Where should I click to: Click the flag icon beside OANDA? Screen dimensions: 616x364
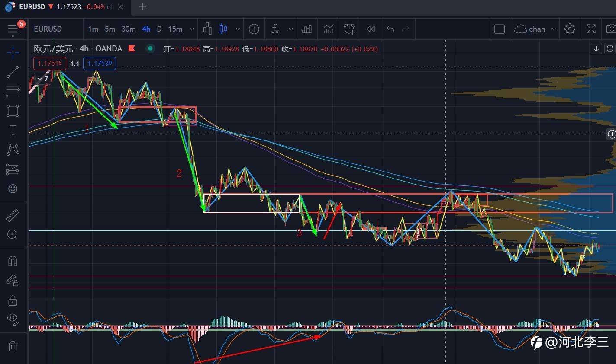[x=132, y=48]
